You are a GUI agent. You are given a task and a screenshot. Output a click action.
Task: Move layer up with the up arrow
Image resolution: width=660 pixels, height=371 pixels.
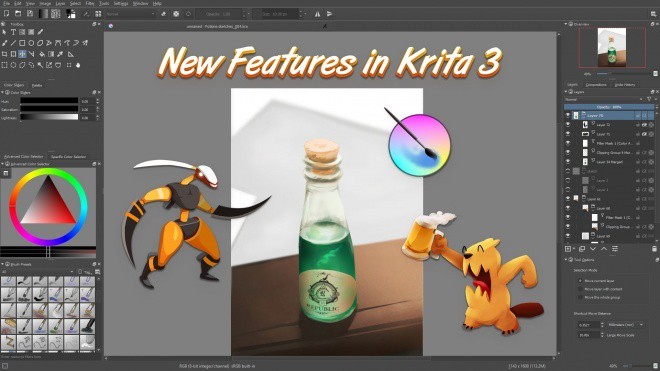tap(604, 249)
